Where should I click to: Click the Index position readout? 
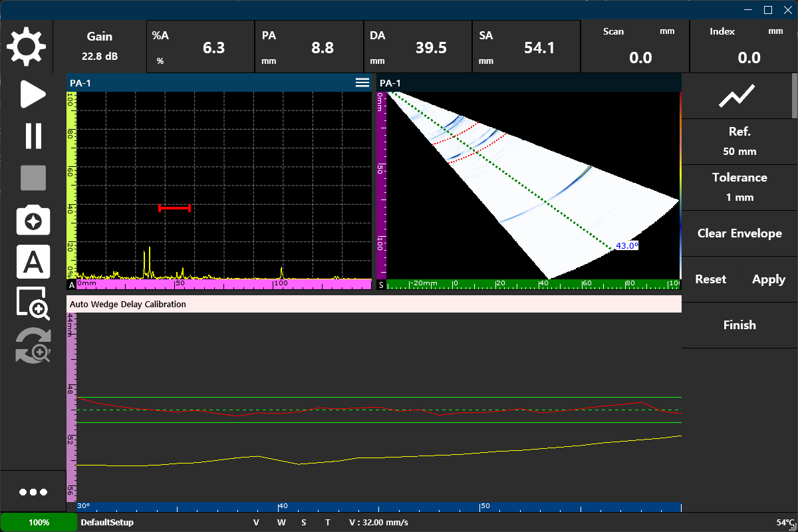(744, 47)
